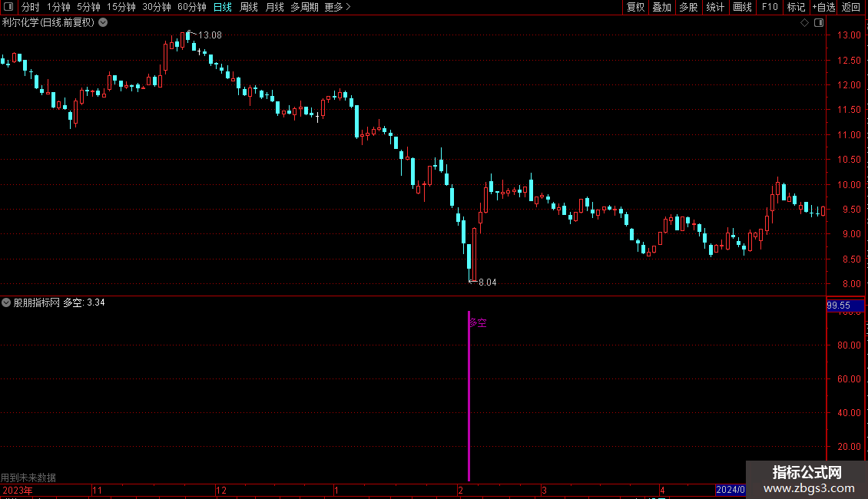868x499 pixels.
Task: Switch to 周线 weekly chart
Action: click(x=249, y=7)
